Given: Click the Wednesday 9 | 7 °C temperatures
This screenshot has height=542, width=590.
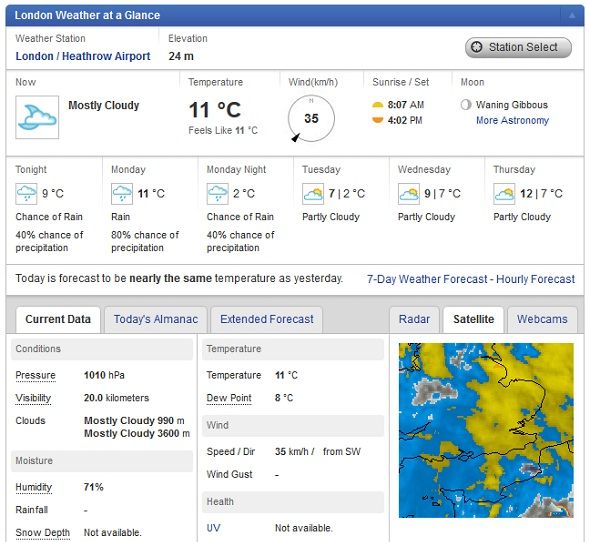Looking at the screenshot, I should pos(442,193).
